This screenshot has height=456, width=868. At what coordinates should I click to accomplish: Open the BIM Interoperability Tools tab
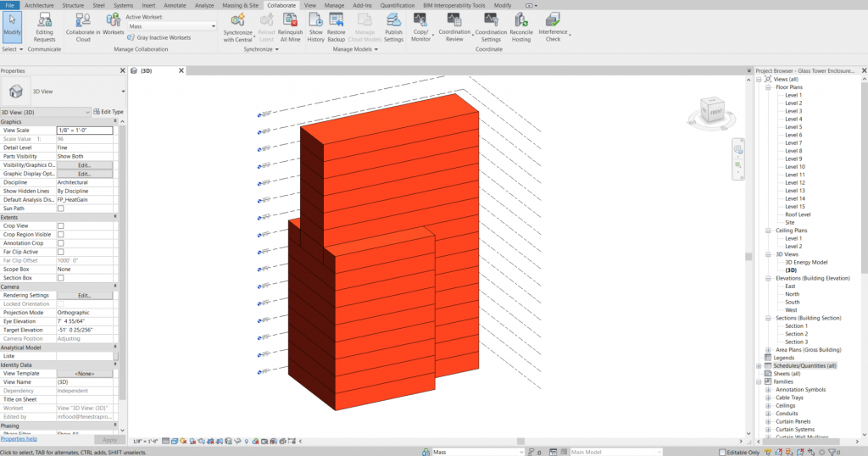point(454,5)
